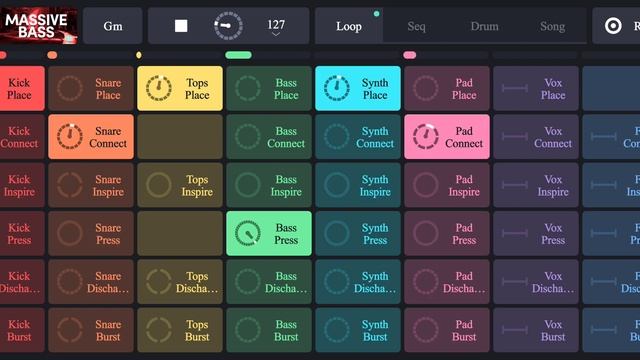The width and height of the screenshot is (640, 360).
Task: Click the active Pad Connect dial icon
Action: coord(425,136)
